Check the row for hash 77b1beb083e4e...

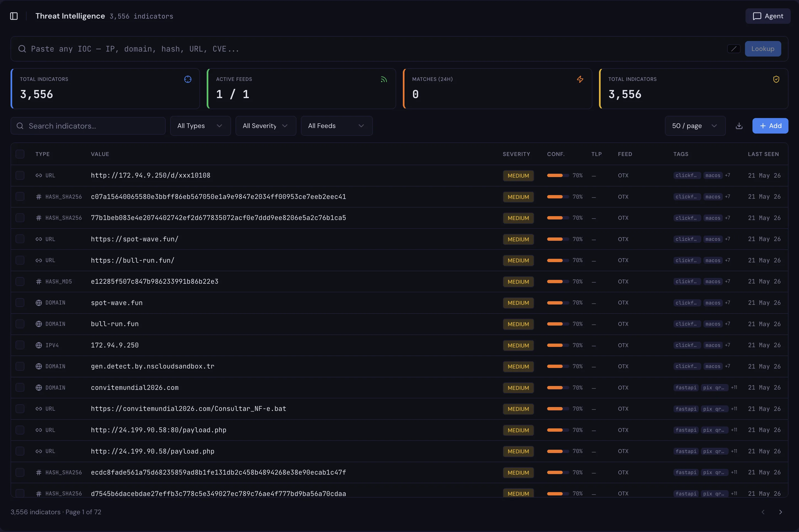point(20,218)
